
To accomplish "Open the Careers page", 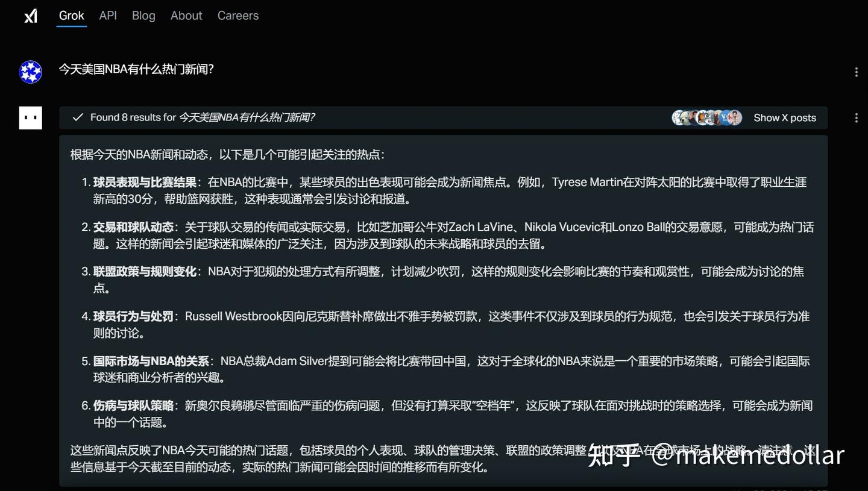I will (x=237, y=16).
